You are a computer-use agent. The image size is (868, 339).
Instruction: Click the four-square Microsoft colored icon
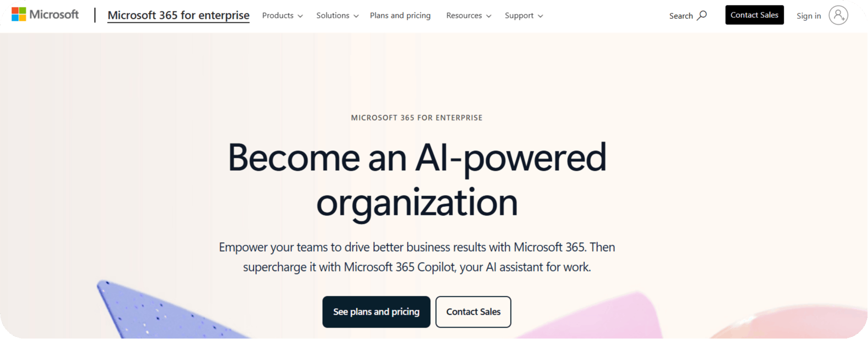[18, 13]
